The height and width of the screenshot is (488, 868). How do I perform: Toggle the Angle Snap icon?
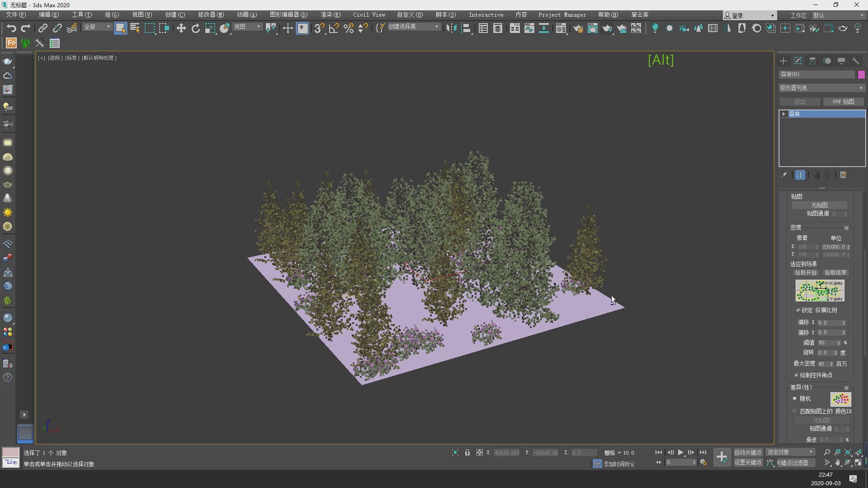334,28
